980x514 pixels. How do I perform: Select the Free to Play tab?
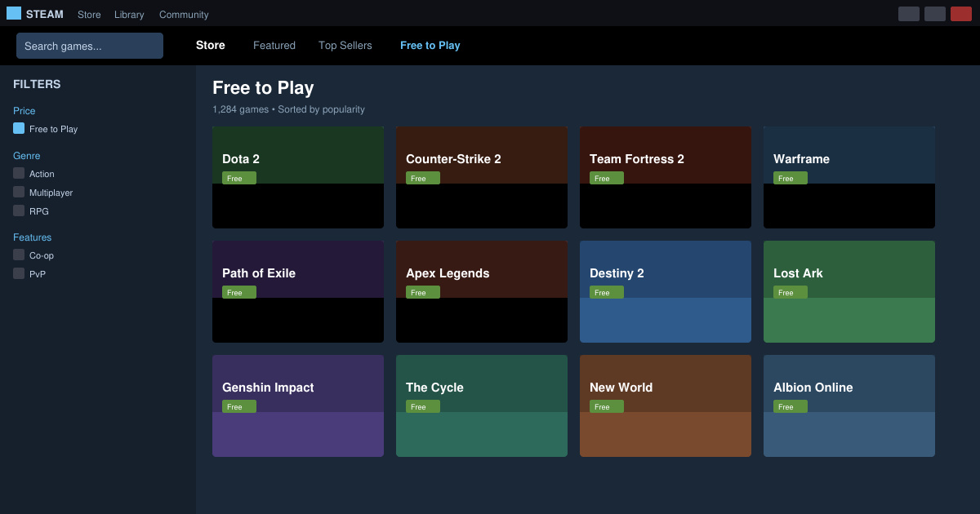pyautogui.click(x=430, y=46)
